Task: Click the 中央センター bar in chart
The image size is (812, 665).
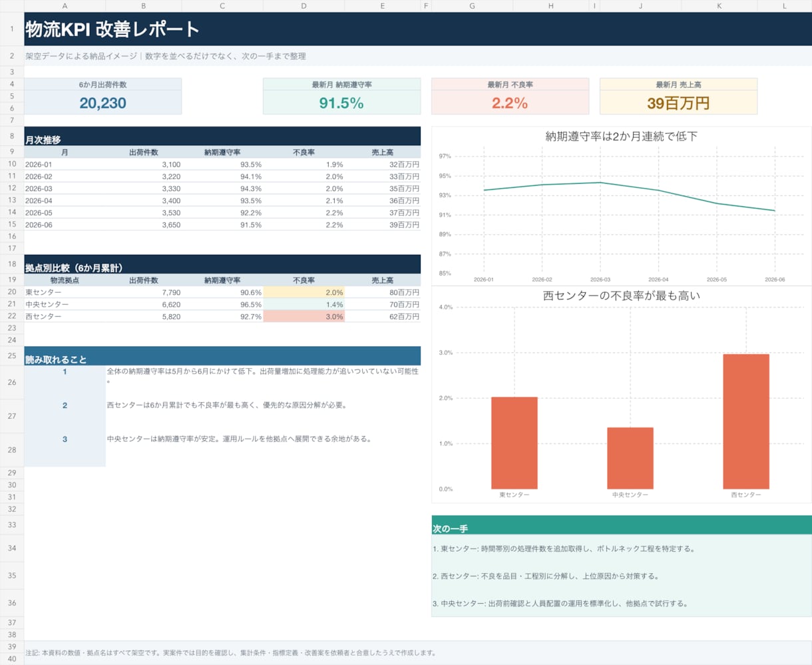Action: (x=630, y=458)
